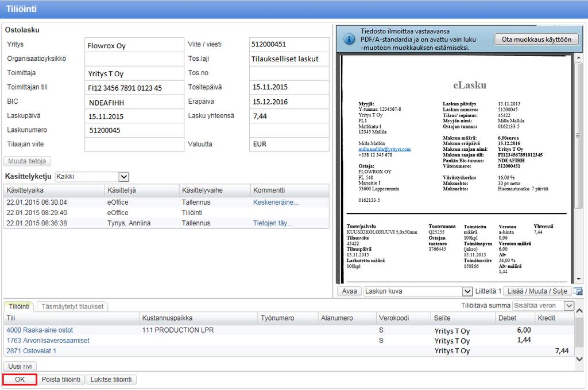Image resolution: width=588 pixels, height=390 pixels.
Task: Switch to the Täsmäytetyt tilaukset tab
Action: pyautogui.click(x=72, y=306)
